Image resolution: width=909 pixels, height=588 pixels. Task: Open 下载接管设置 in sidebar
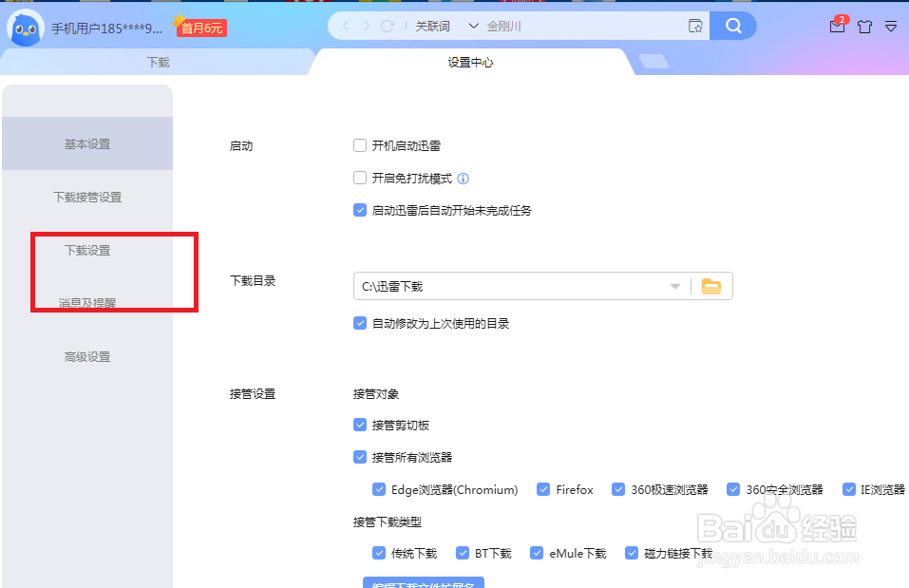[87, 198]
